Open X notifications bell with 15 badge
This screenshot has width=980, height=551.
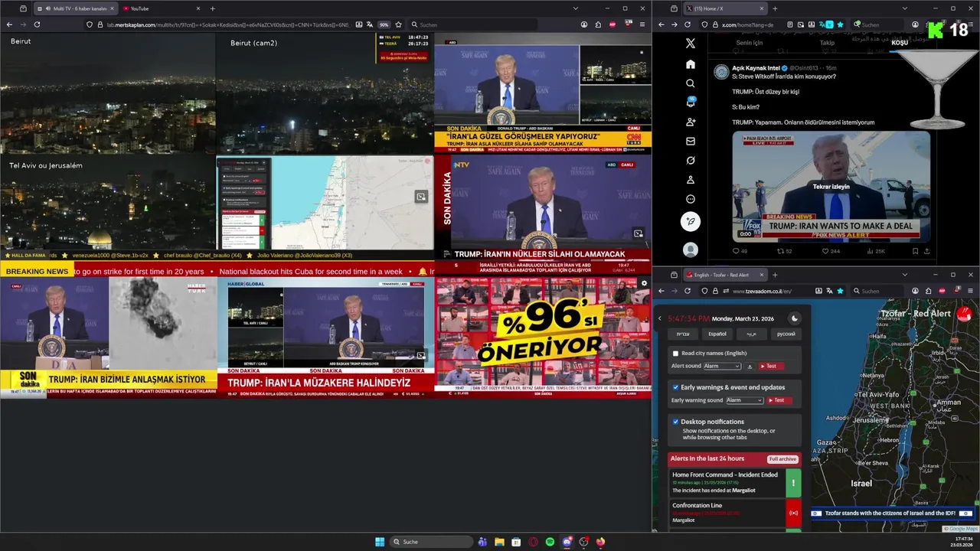coord(690,102)
